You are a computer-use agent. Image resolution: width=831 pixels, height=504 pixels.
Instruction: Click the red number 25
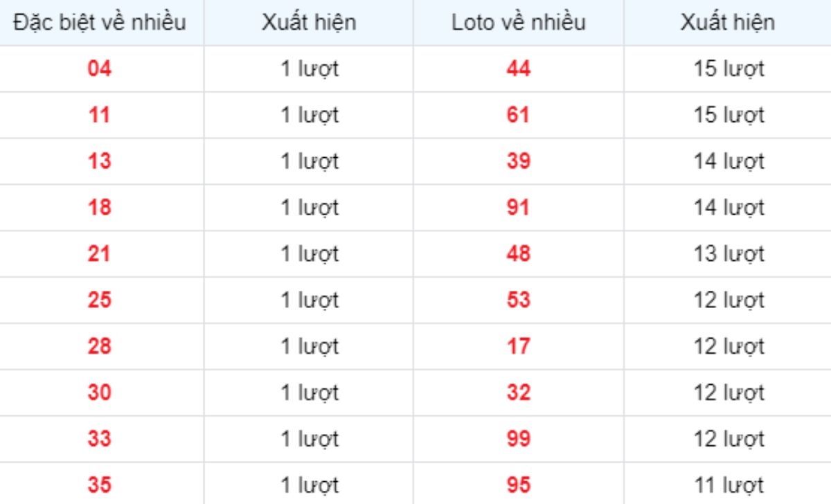(x=100, y=300)
